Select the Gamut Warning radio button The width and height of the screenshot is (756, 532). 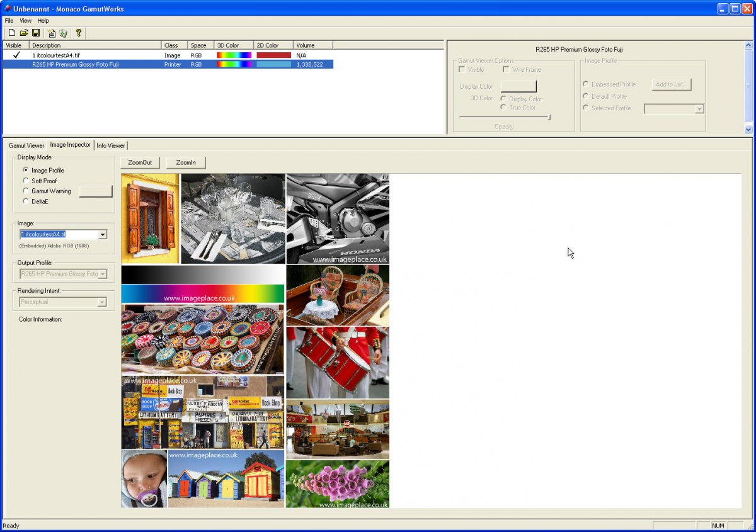click(x=26, y=191)
